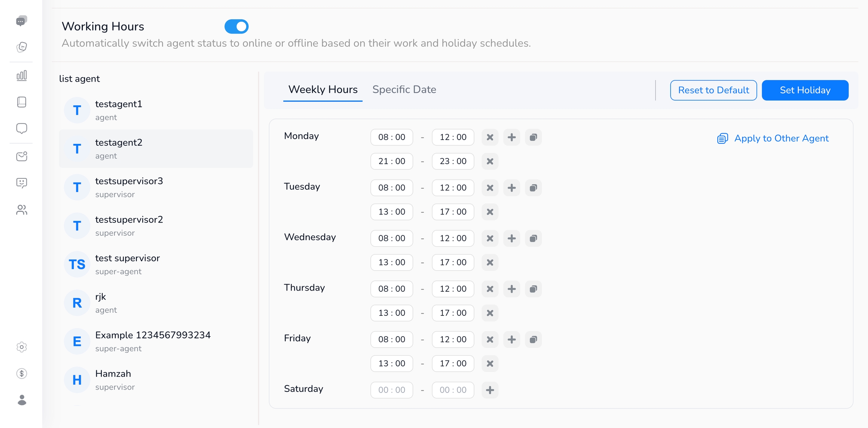Open Saturday's 00:00 start time field
Viewport: 868px width, 428px height.
pyautogui.click(x=391, y=390)
